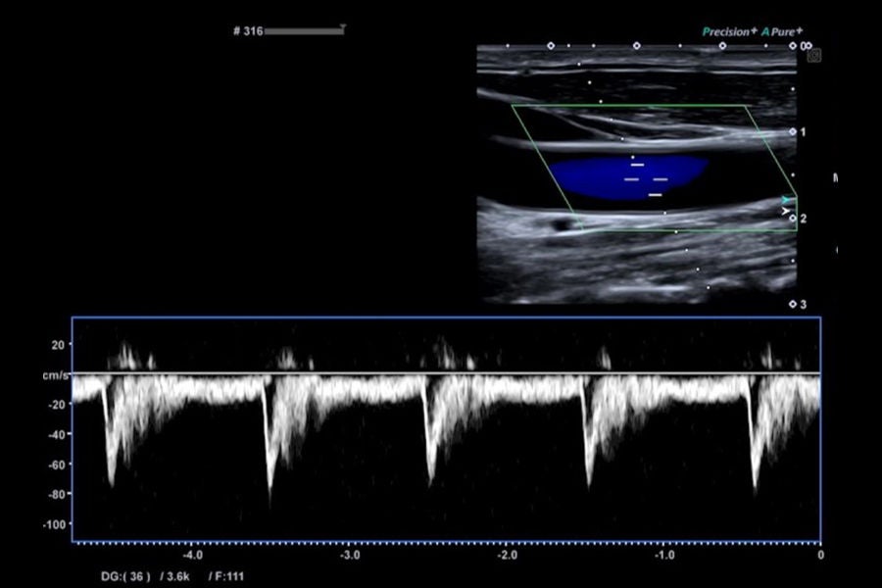882x588 pixels.
Task: Click the '-100' velocity scale label
Action: (55, 524)
